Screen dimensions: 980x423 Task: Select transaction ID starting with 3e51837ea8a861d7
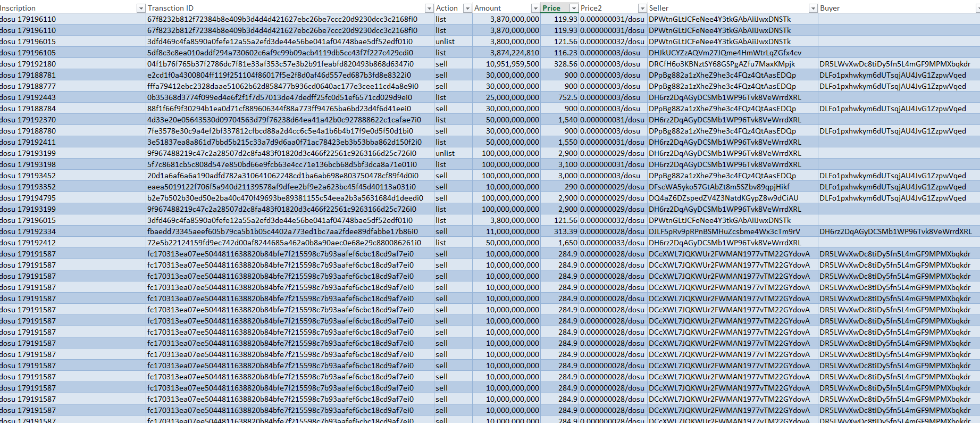point(290,142)
